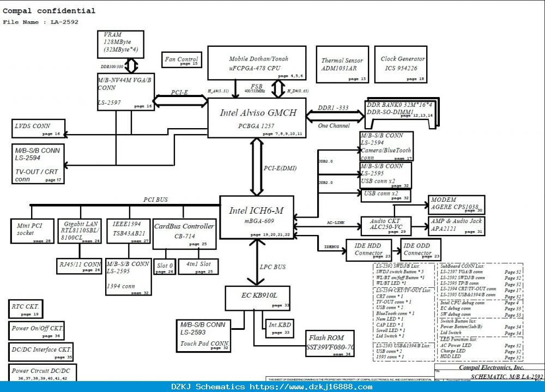The image size is (545, 392).
Task: Select the Intel ICH6-M mBGA-609 block
Action: point(257,218)
